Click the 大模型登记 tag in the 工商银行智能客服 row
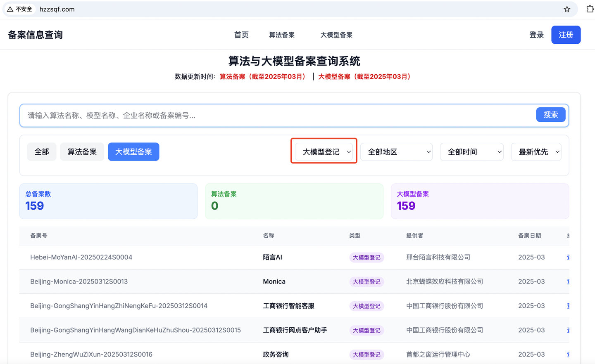The height and width of the screenshot is (364, 595). coord(367,306)
